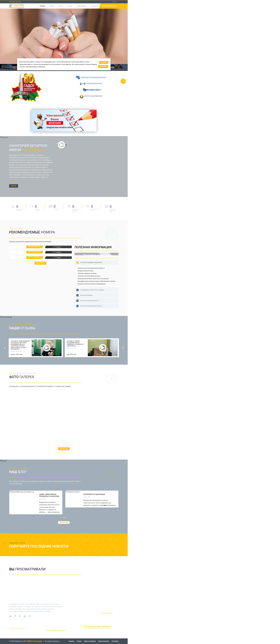The height and width of the screenshot is (644, 280).
Task: Click the scroll-to-top arrow button
Action: pyautogui.click(x=123, y=81)
